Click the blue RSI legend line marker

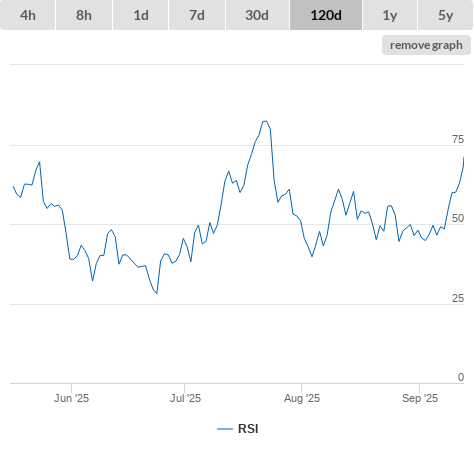click(225, 429)
